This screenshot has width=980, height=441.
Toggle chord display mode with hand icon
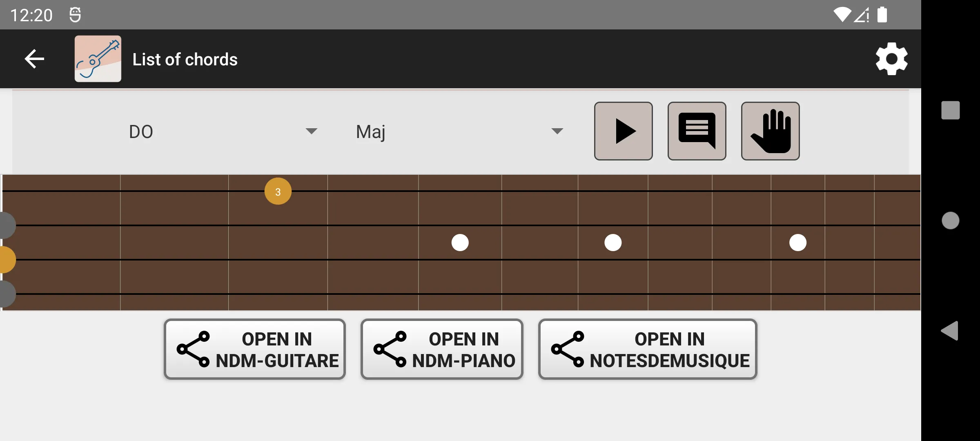coord(770,131)
